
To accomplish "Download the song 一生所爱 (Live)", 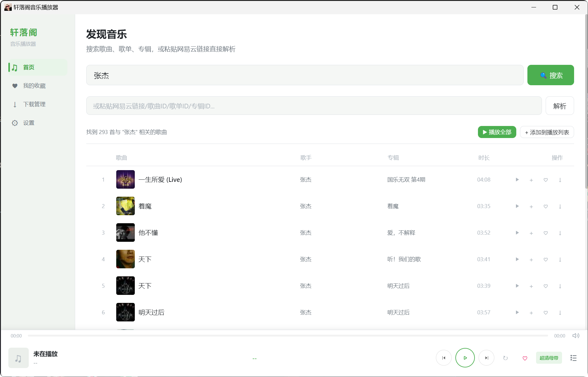I will click(x=560, y=180).
